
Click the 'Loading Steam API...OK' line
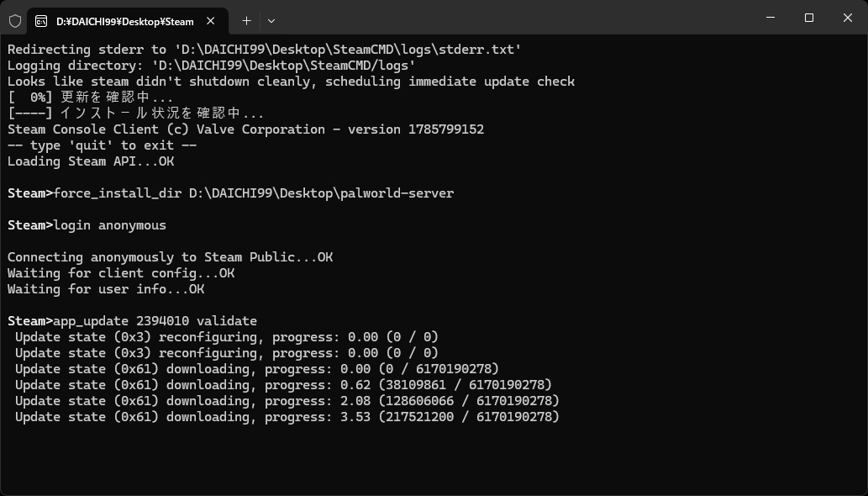click(91, 161)
